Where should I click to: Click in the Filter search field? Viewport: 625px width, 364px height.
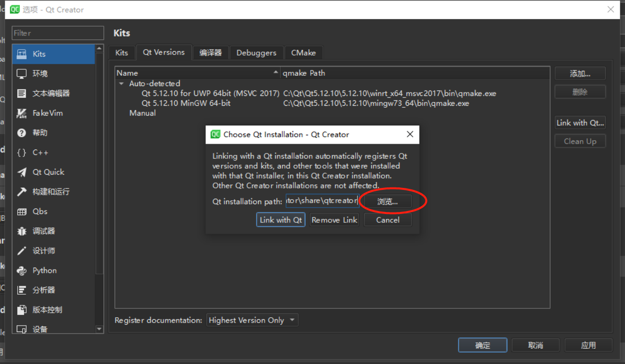point(57,33)
